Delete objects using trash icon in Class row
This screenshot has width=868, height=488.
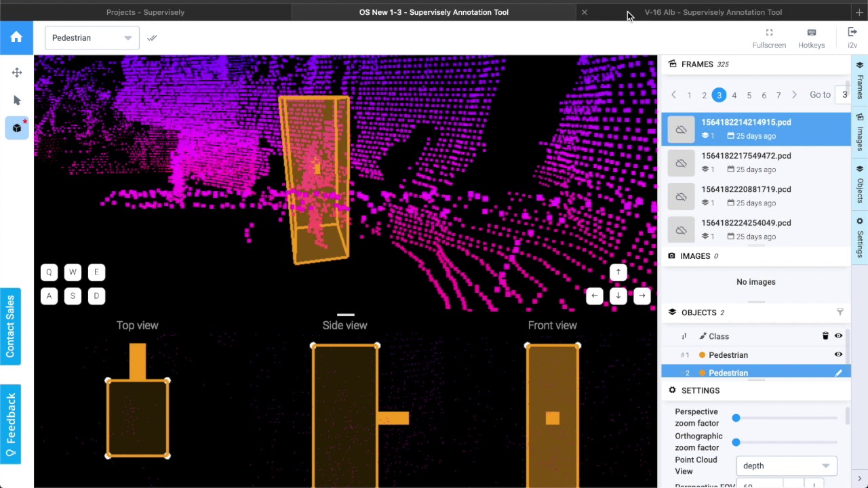825,336
